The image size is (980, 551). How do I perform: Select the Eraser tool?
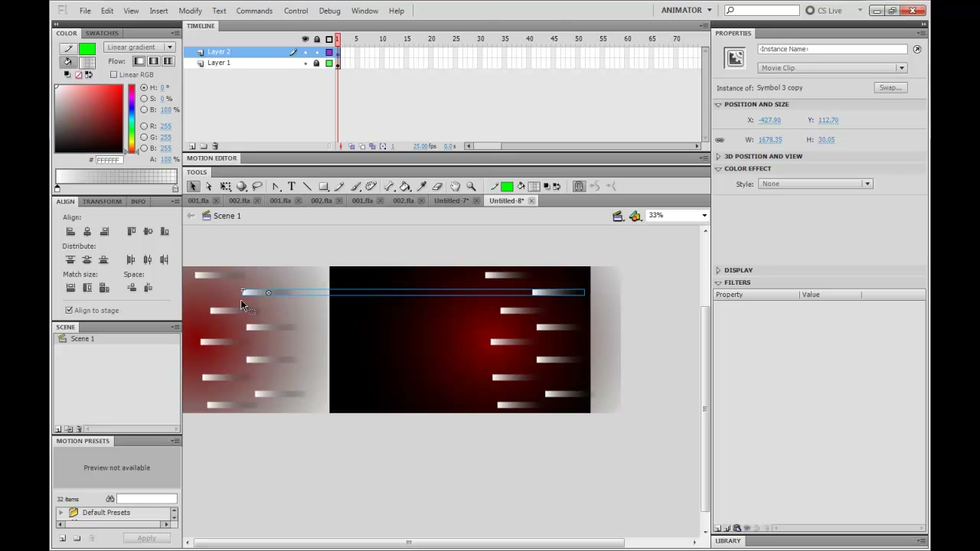(437, 186)
